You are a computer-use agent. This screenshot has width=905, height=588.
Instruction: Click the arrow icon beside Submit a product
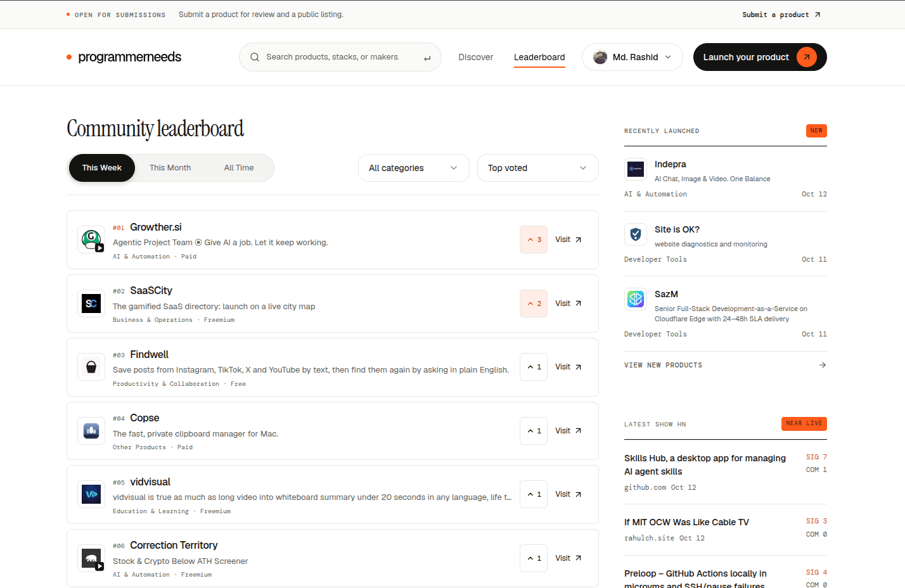818,15
